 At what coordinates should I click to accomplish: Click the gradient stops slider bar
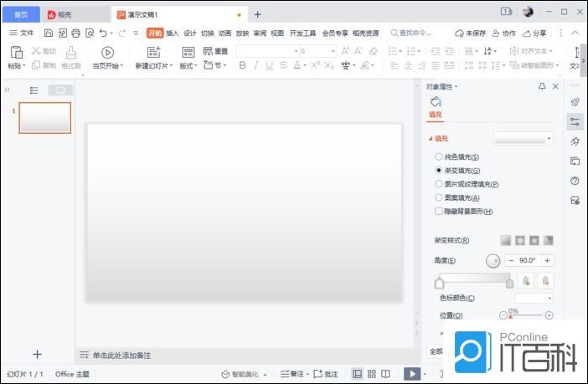[474, 277]
